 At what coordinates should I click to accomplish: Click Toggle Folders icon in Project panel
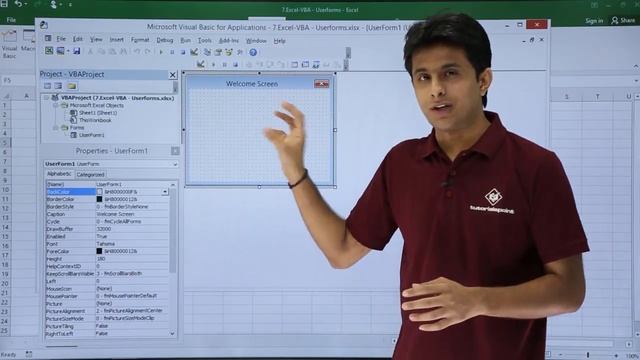click(x=72, y=86)
